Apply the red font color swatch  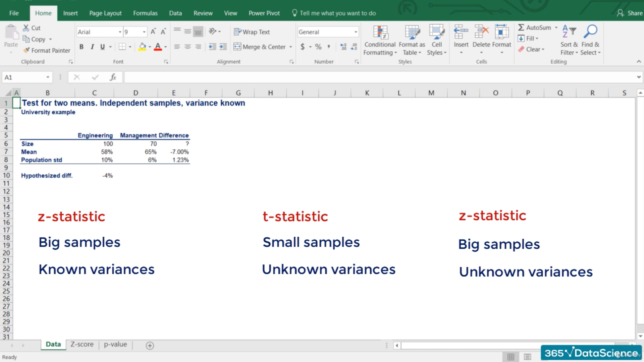coord(158,47)
